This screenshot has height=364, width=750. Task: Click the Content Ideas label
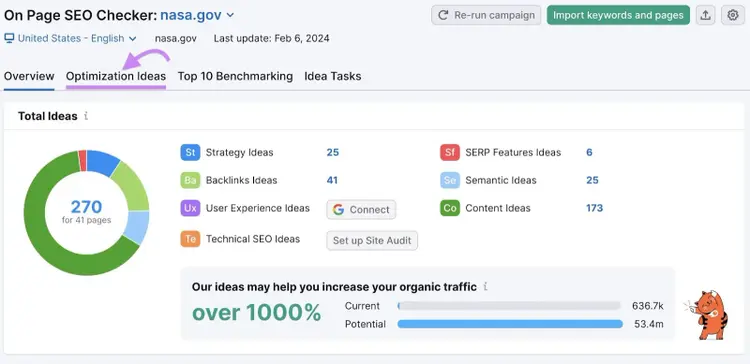tap(498, 208)
